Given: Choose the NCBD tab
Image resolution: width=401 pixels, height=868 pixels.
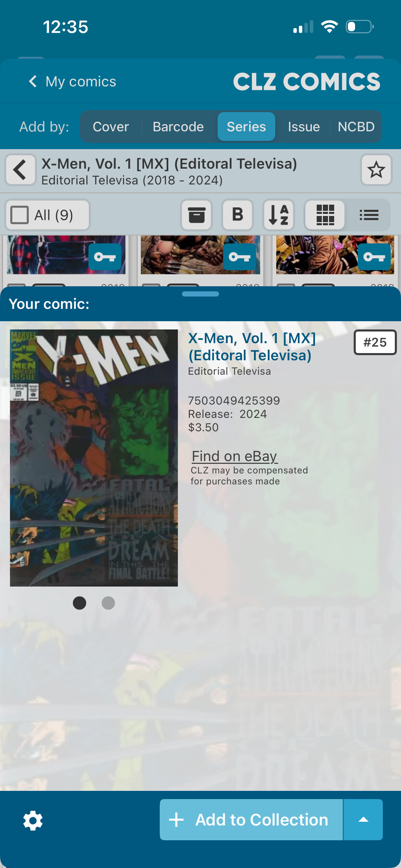Looking at the screenshot, I should (356, 126).
